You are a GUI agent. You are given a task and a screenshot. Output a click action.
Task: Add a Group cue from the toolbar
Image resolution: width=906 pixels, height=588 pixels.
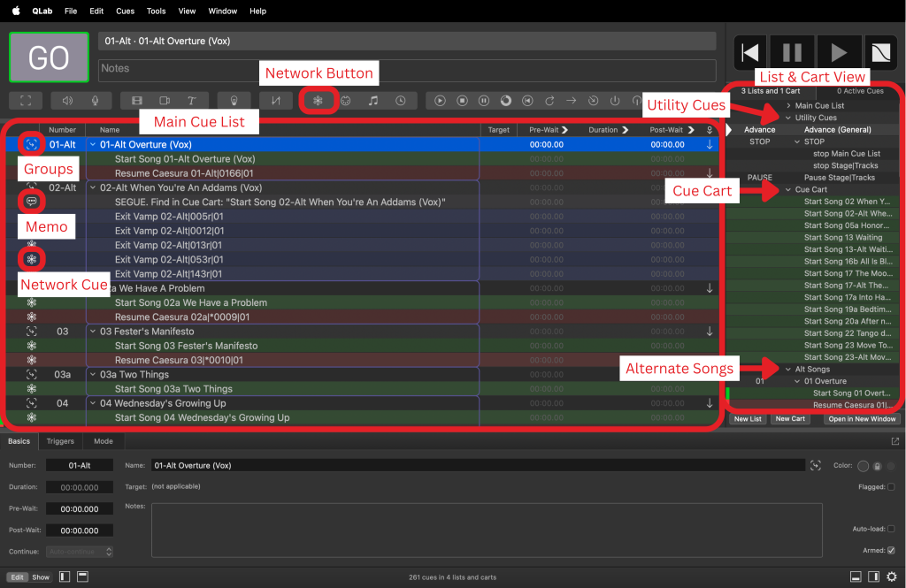pyautogui.click(x=26, y=101)
